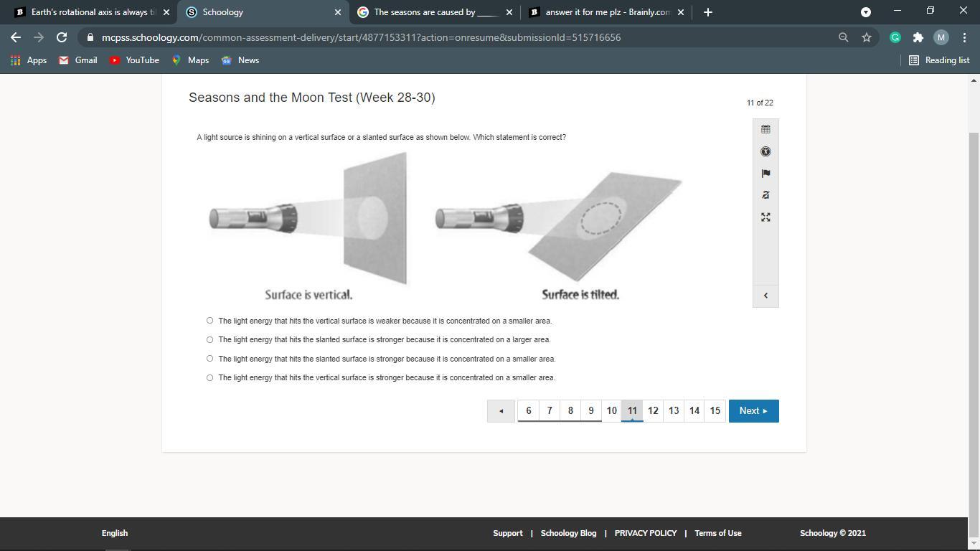980x551 pixels.
Task: Open the tab search dropdown arrow
Action: click(x=865, y=12)
